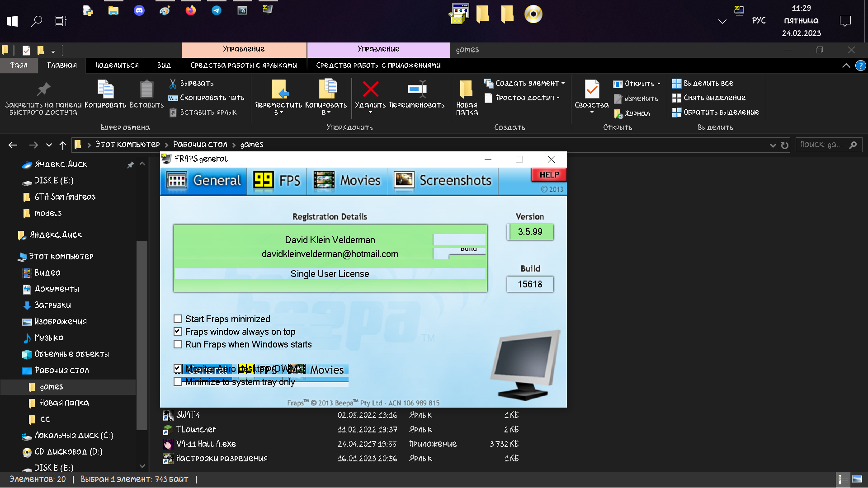Open Discord from the taskbar
The height and width of the screenshot is (488, 868).
tap(139, 10)
